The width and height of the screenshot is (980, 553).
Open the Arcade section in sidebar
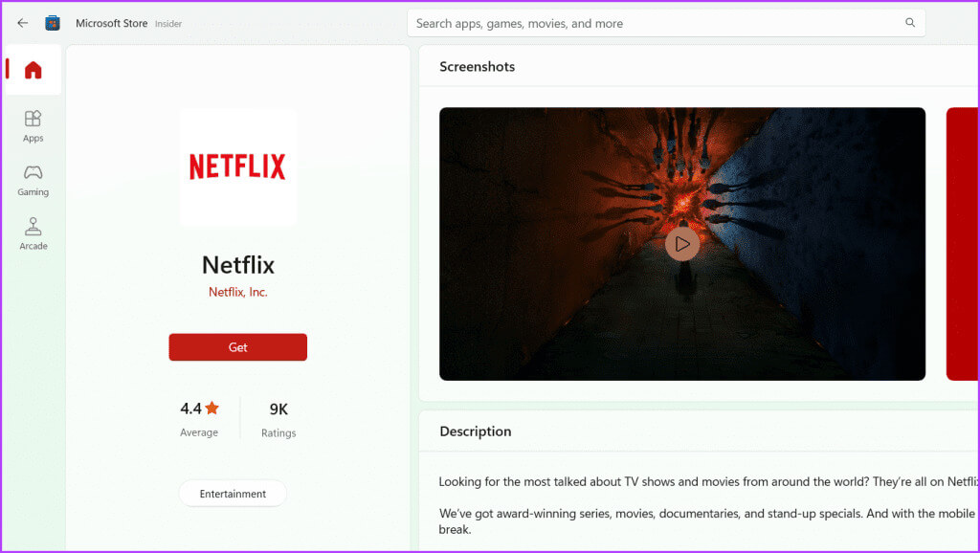click(x=33, y=233)
